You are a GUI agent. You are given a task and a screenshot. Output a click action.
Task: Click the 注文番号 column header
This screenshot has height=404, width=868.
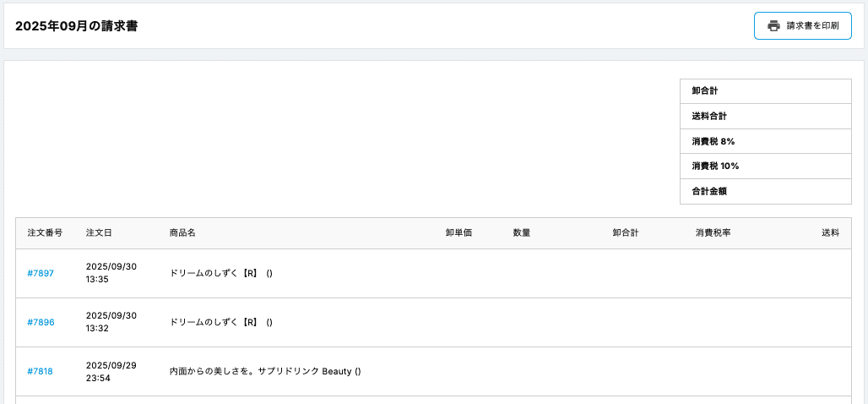[45, 232]
